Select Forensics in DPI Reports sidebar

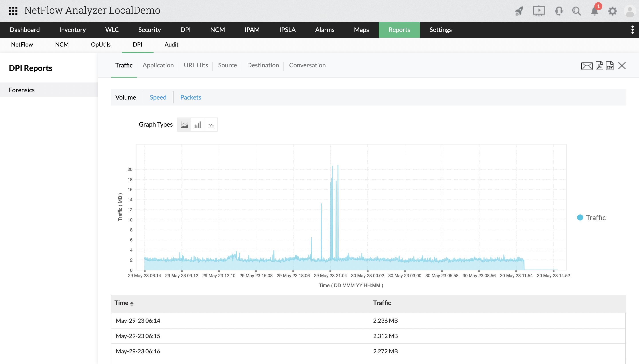click(x=22, y=90)
